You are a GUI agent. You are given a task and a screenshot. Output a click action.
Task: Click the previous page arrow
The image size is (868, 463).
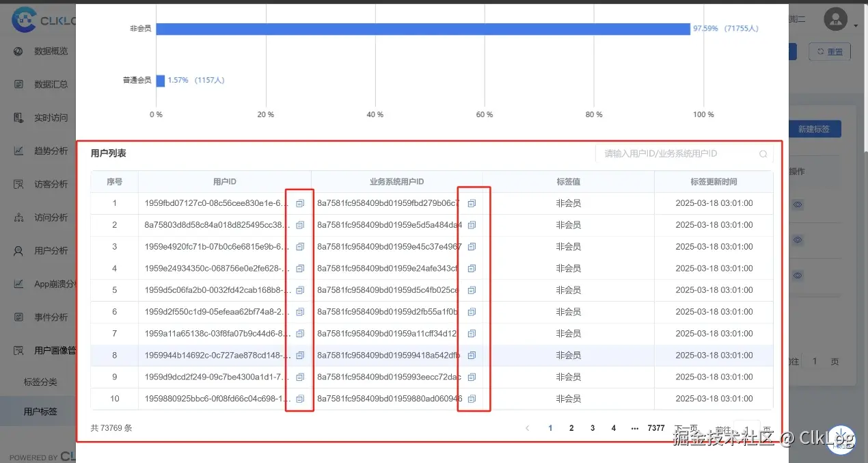point(528,428)
